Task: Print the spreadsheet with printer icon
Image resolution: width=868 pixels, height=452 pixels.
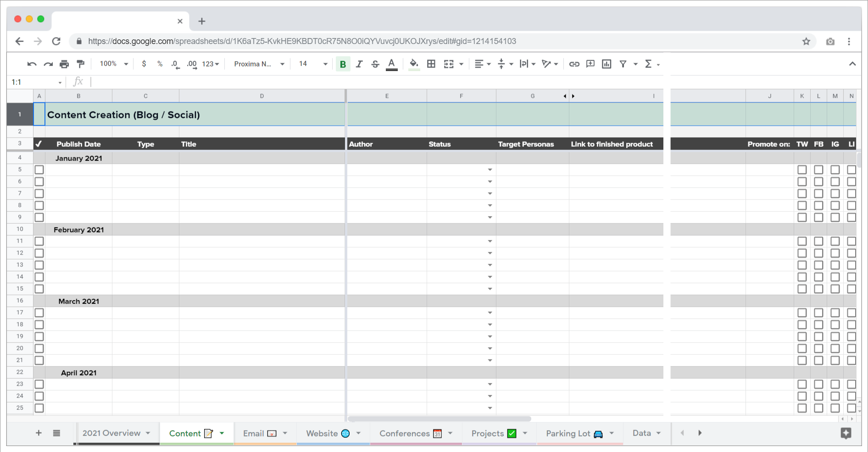Action: [64, 64]
